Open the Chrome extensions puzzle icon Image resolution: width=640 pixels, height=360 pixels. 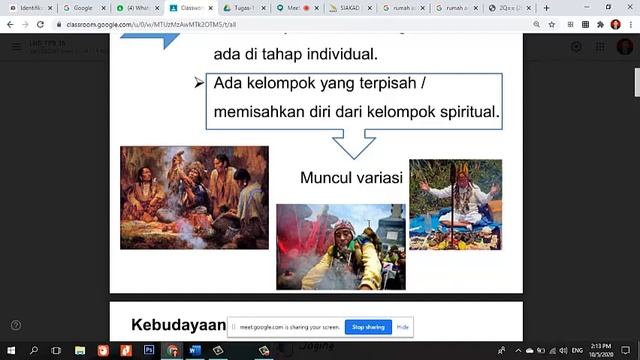[x=600, y=24]
